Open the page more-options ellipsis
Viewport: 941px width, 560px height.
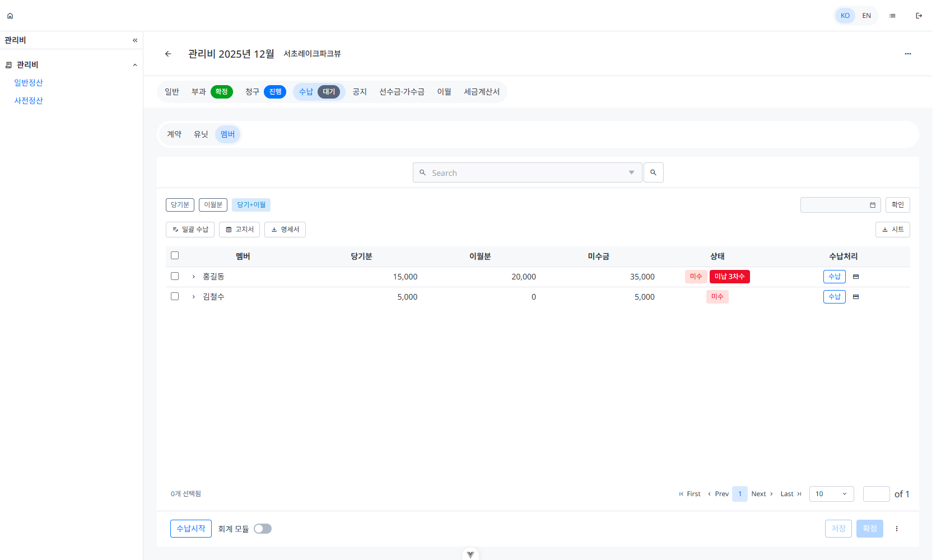tap(908, 54)
